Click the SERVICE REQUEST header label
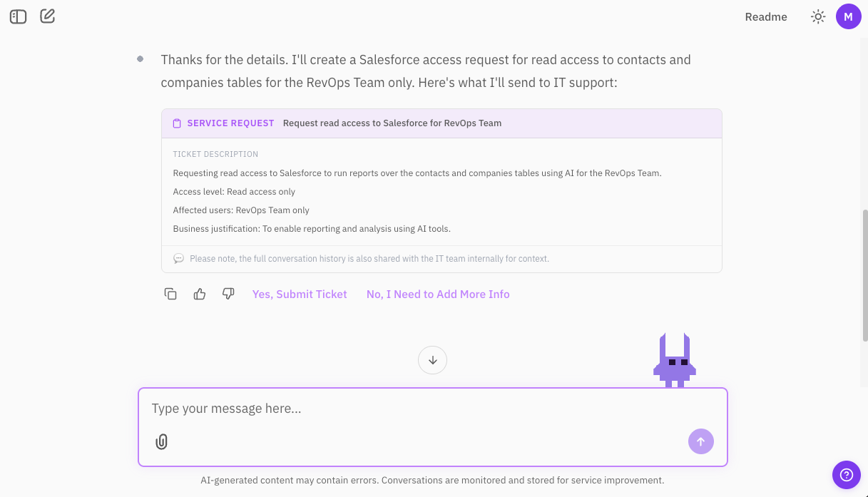This screenshot has height=497, width=868. [x=230, y=123]
